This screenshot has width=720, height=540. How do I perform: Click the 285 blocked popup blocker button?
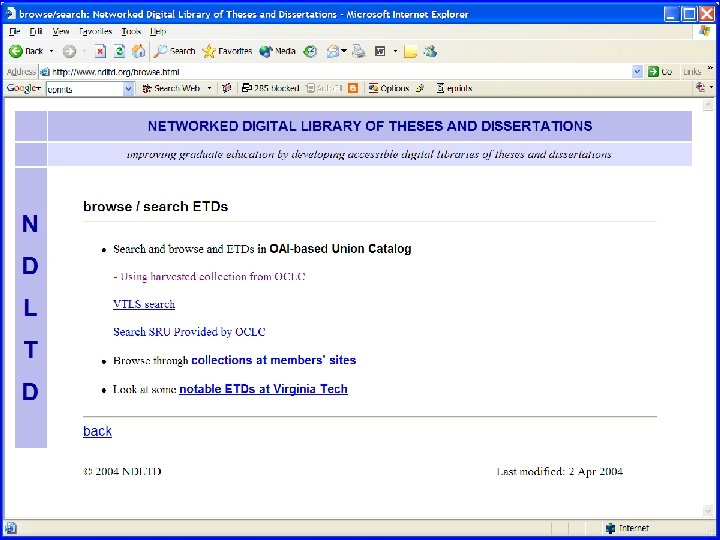point(270,88)
